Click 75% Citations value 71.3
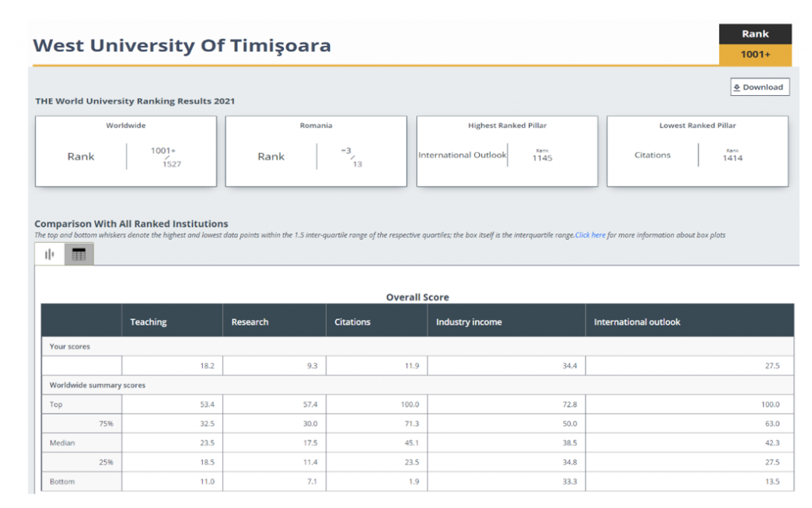Screen dimensions: 812x508 pos(412,424)
